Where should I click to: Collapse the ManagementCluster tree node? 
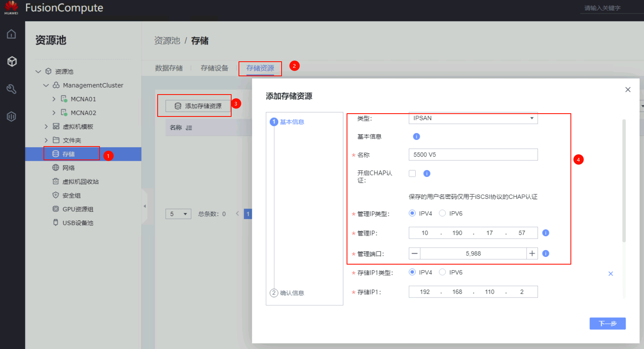46,85
